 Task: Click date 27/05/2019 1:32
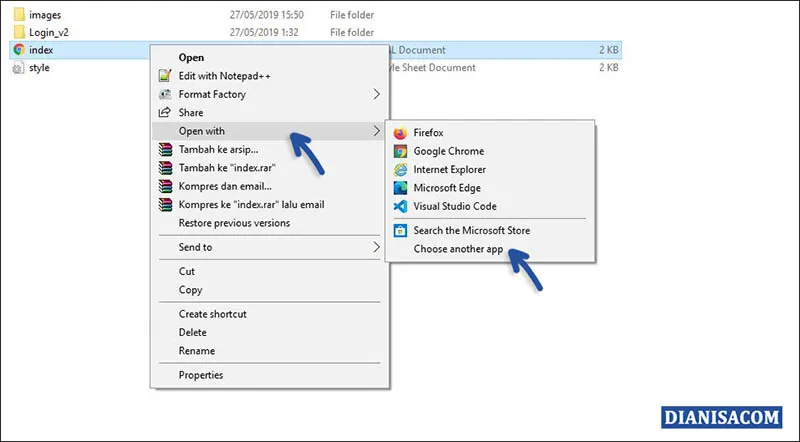[x=263, y=32]
